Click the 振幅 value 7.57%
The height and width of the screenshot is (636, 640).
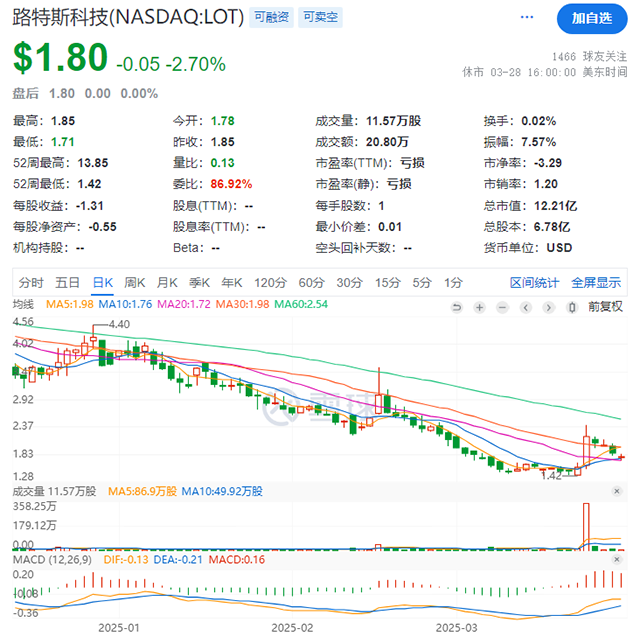[x=538, y=142]
